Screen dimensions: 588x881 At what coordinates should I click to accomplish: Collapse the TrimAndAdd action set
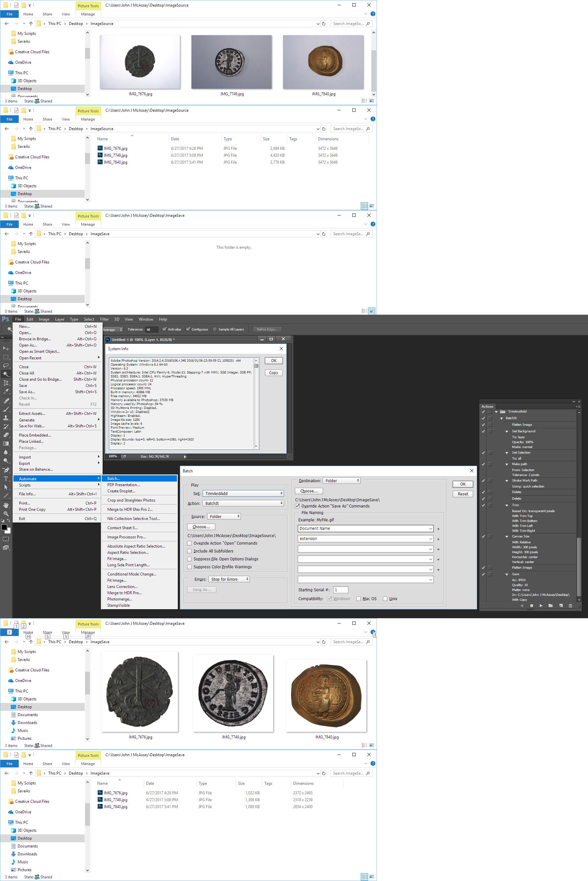pos(496,412)
